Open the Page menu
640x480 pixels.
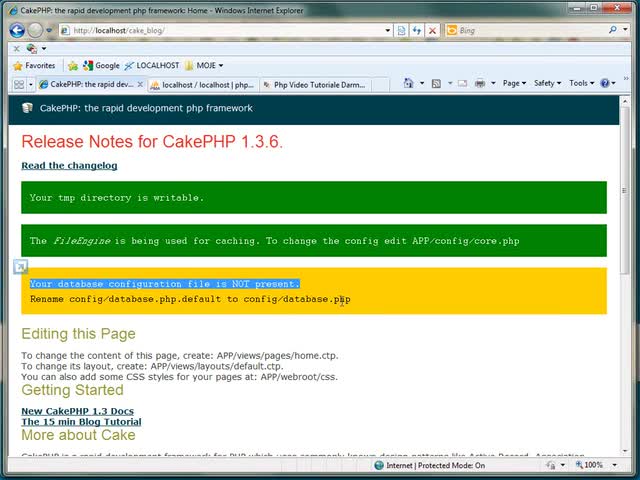point(514,83)
